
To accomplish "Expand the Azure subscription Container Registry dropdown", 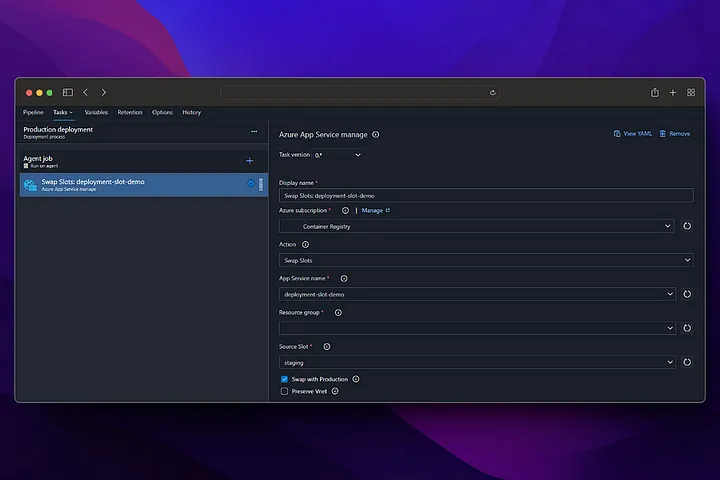I will [477, 226].
